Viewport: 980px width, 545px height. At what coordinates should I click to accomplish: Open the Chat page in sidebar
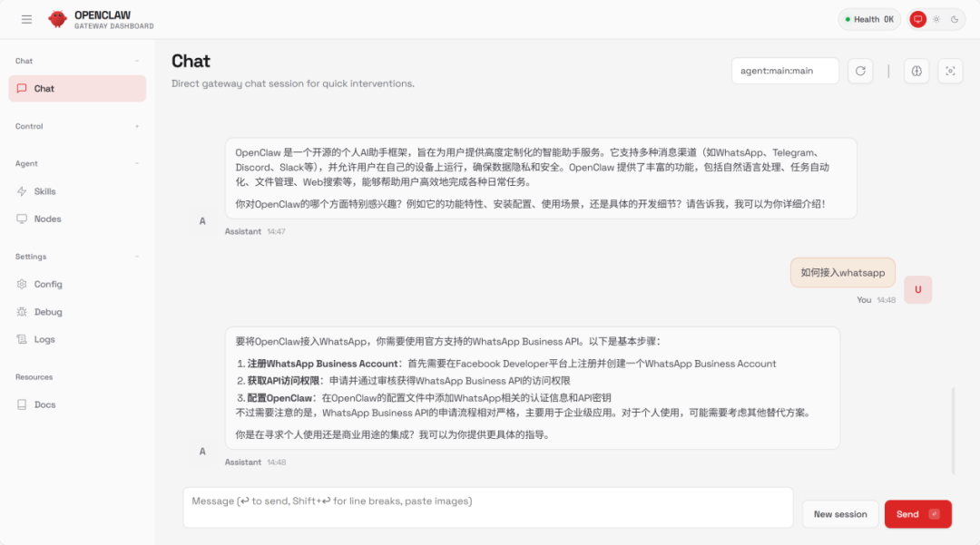pos(77,89)
